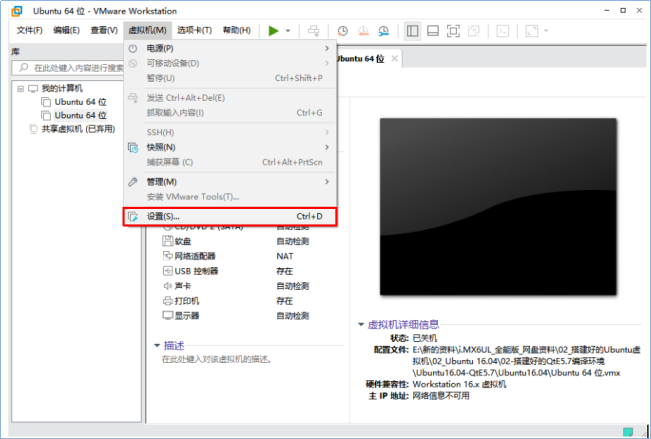651x439 pixels.
Task: Click the wrench icon beside 管理(M)
Action: [x=133, y=182]
